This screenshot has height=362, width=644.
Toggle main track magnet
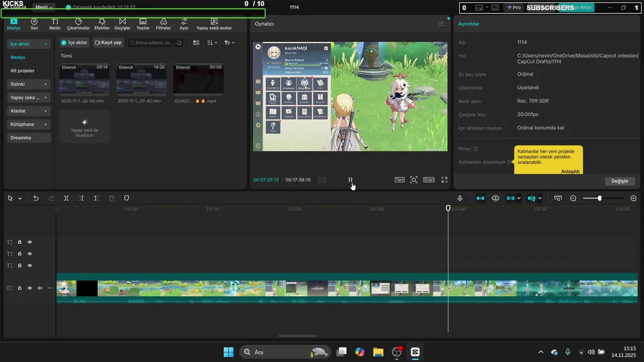tap(480, 199)
